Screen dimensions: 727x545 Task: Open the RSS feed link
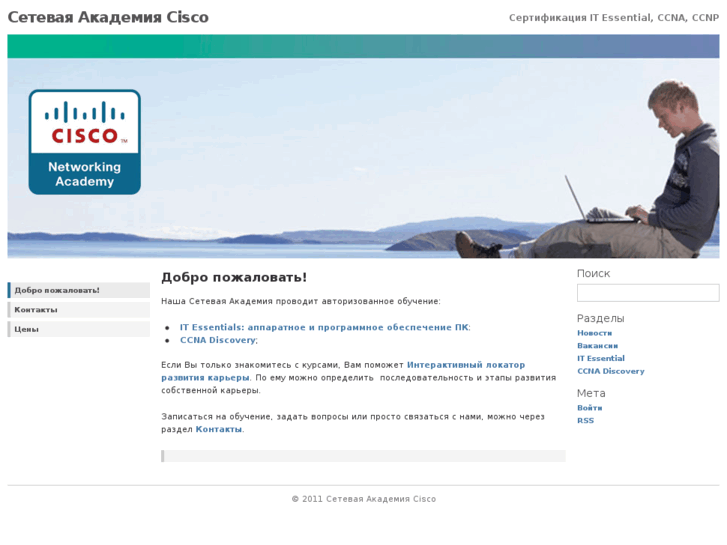[585, 421]
